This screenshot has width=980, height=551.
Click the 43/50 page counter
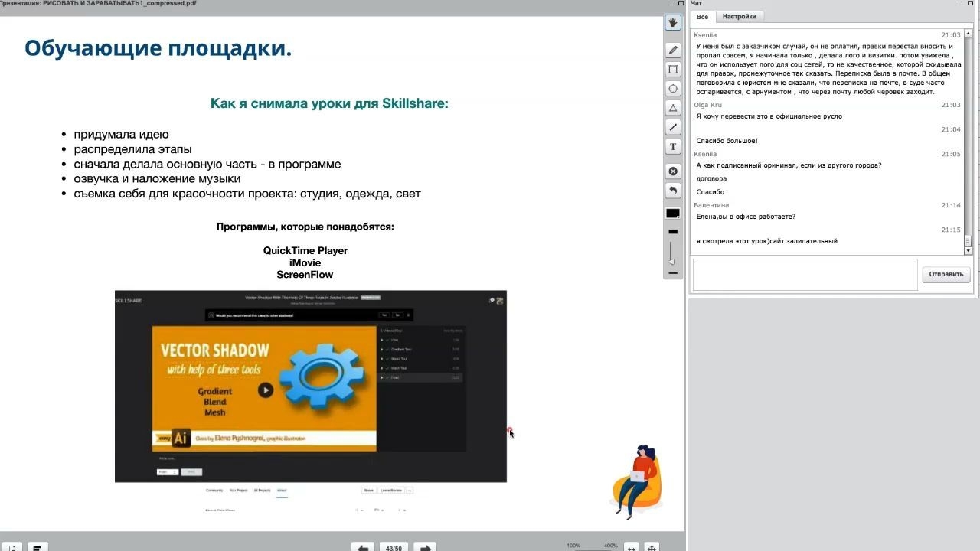point(394,548)
